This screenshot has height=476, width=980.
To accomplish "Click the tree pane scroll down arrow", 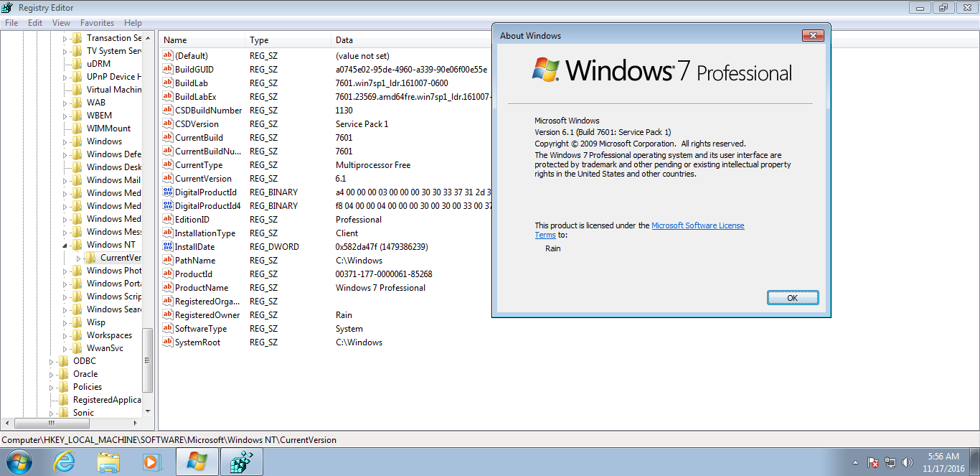I will (149, 411).
